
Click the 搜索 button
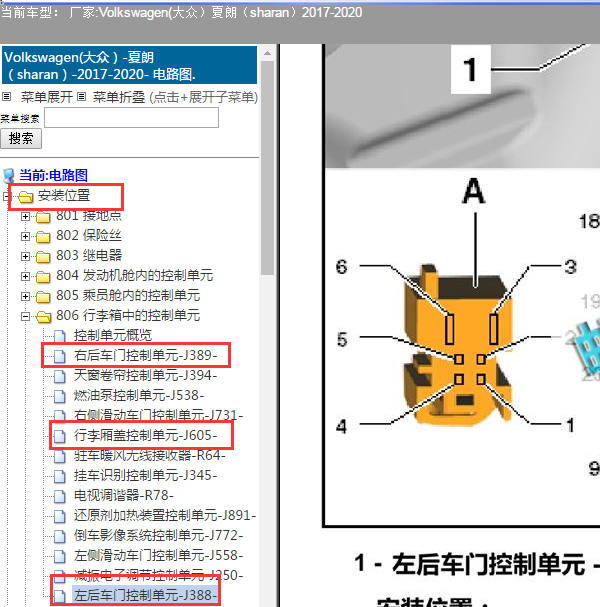(x=21, y=139)
